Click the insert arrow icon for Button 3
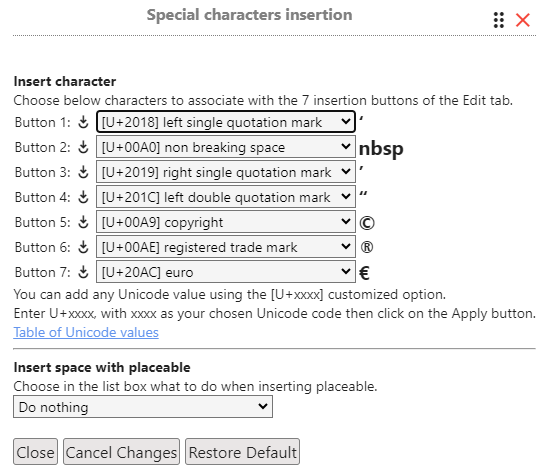The height and width of the screenshot is (476, 540). point(83,172)
